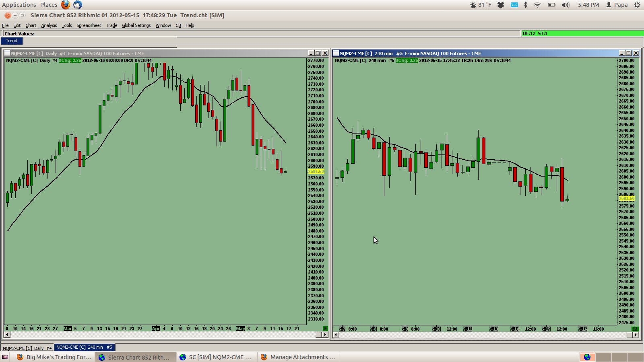Image resolution: width=644 pixels, height=362 pixels.
Task: Launch Firefox from the top panel
Action: [66, 5]
